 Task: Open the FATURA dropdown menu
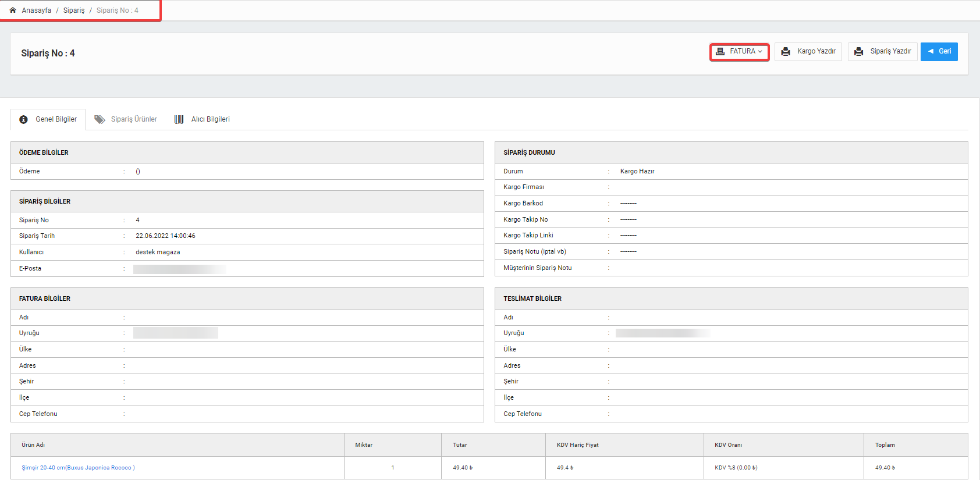point(740,52)
